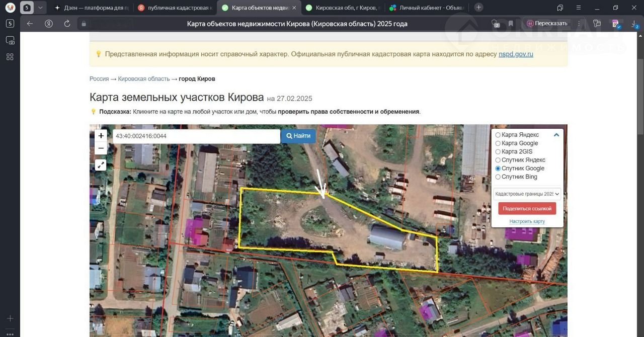Open a new browser tab
Image resolution: width=644 pixels, height=337 pixels.
(478, 8)
